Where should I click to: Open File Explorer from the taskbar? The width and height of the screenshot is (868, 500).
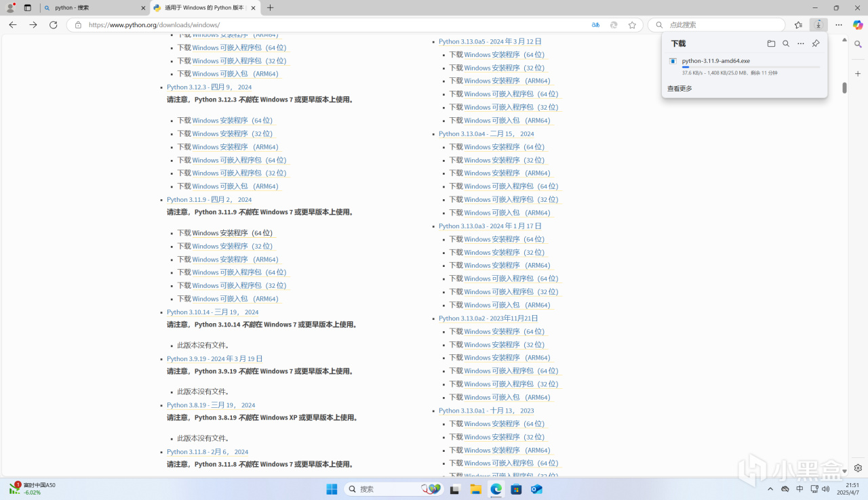pos(475,489)
